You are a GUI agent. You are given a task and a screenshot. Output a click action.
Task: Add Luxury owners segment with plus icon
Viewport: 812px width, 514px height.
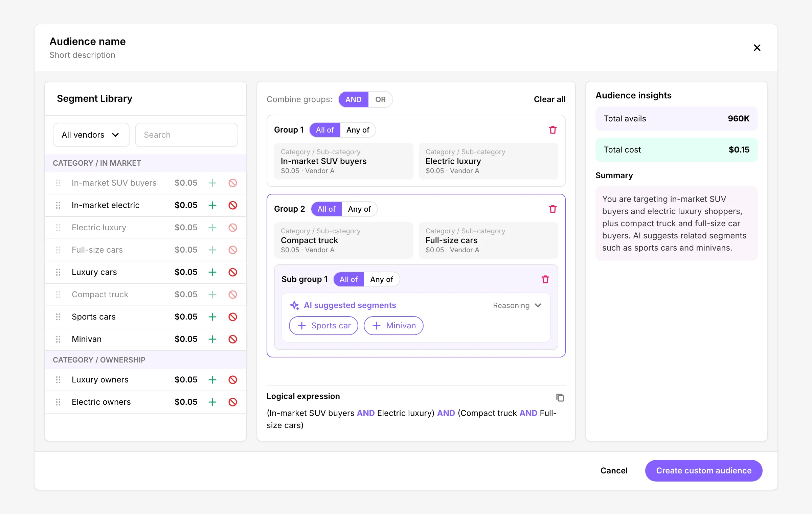click(x=212, y=380)
